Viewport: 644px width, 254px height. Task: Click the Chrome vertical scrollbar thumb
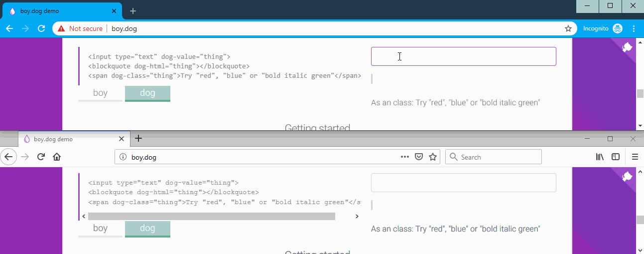pyautogui.click(x=640, y=94)
